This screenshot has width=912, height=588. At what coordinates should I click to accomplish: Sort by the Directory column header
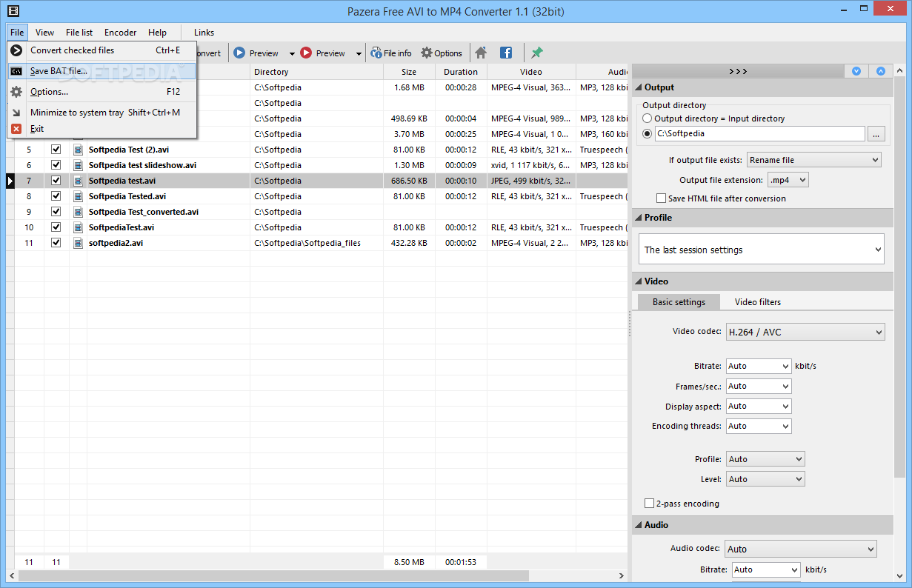(316, 72)
